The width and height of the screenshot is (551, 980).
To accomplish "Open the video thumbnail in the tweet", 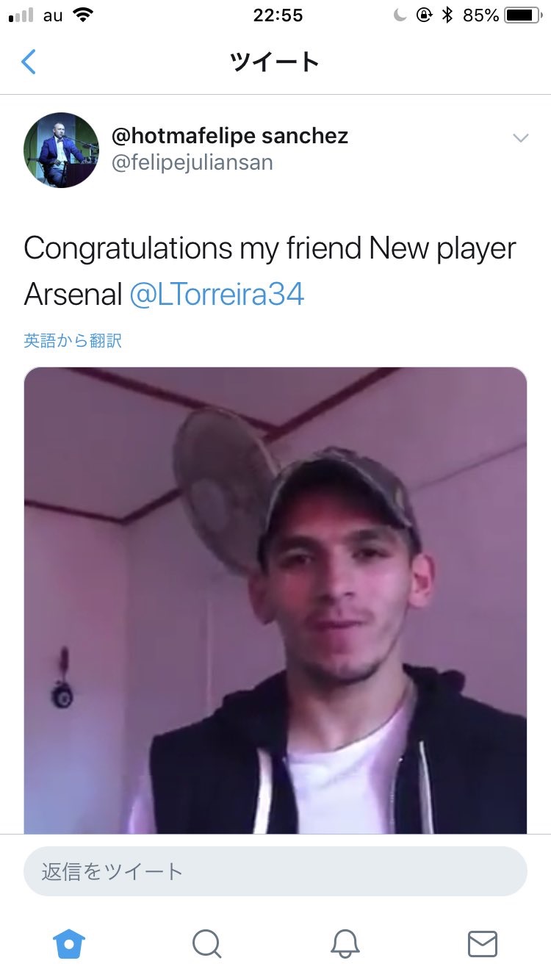I will 275,599.
